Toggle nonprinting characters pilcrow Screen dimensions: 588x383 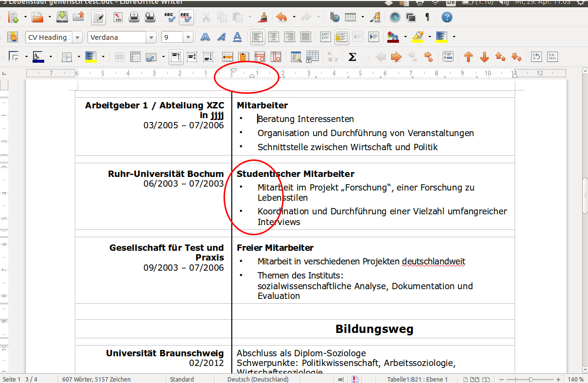pos(428,17)
